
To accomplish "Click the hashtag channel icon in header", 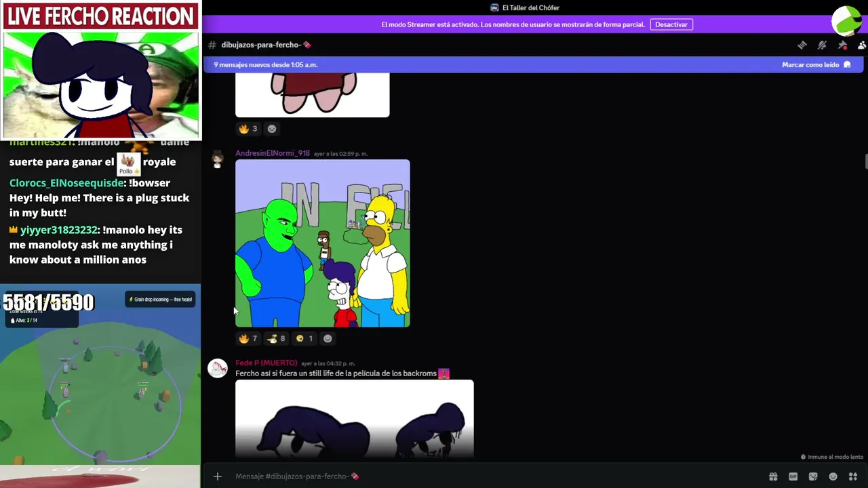I will [212, 45].
